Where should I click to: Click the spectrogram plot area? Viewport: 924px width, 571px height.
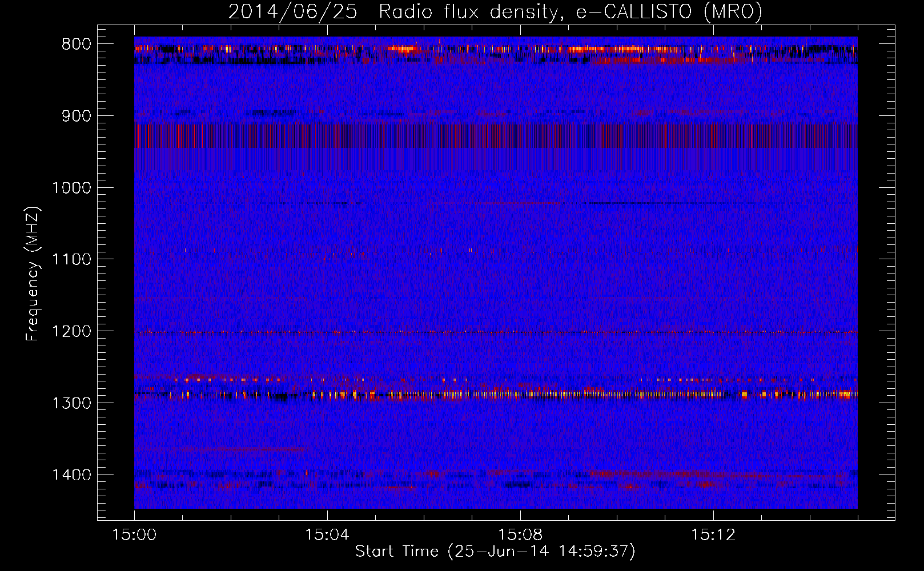click(x=496, y=272)
